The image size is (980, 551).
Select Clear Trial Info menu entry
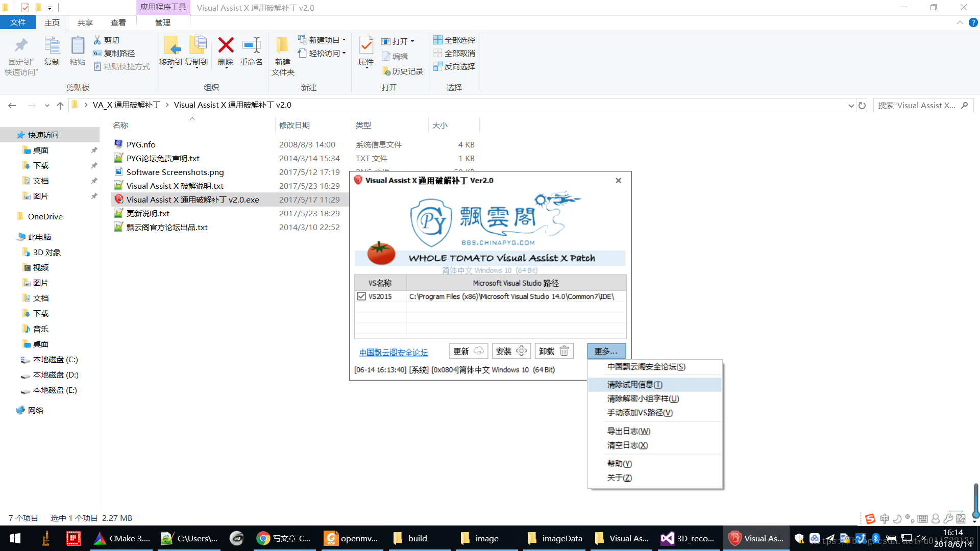(655, 384)
